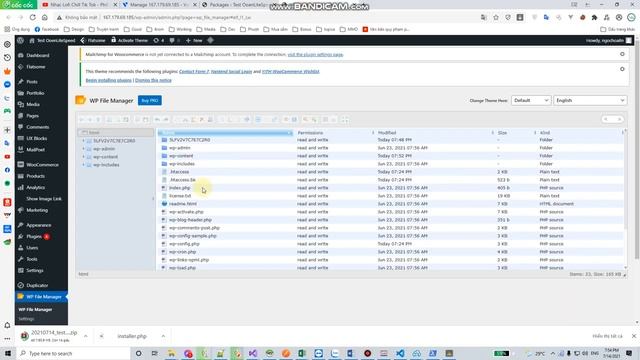Select the index.php file row
The width and height of the screenshot is (640, 360).
(x=391, y=188)
